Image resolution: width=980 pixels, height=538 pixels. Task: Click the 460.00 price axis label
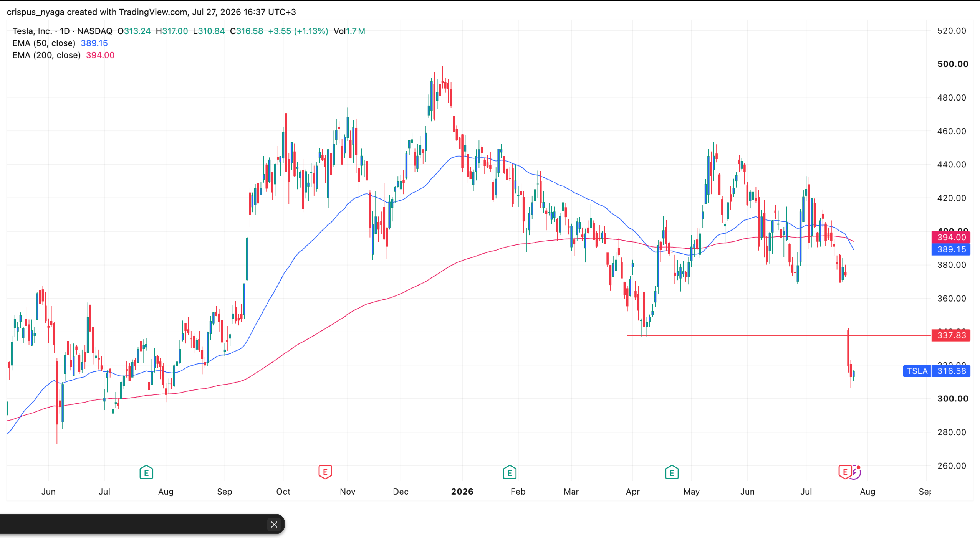pyautogui.click(x=952, y=131)
